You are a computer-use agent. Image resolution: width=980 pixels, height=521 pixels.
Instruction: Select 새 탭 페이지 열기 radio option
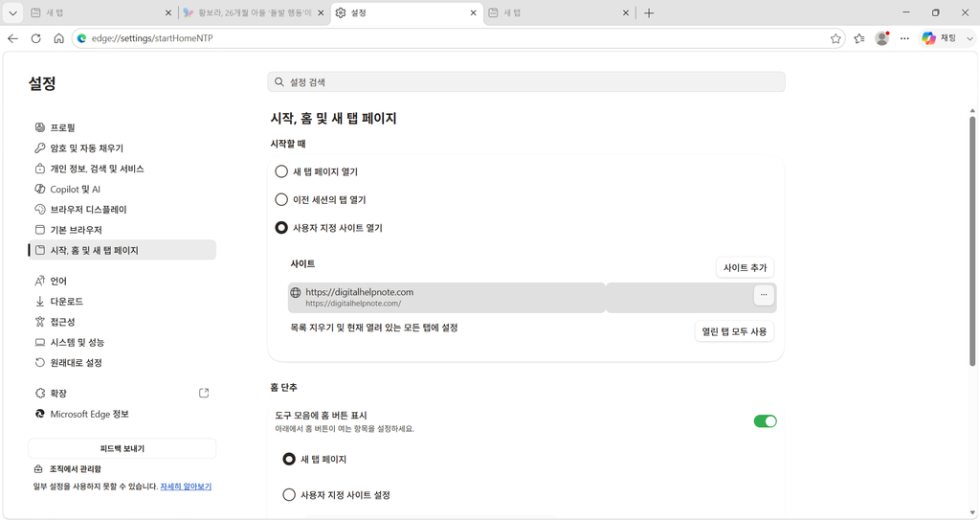coord(281,171)
